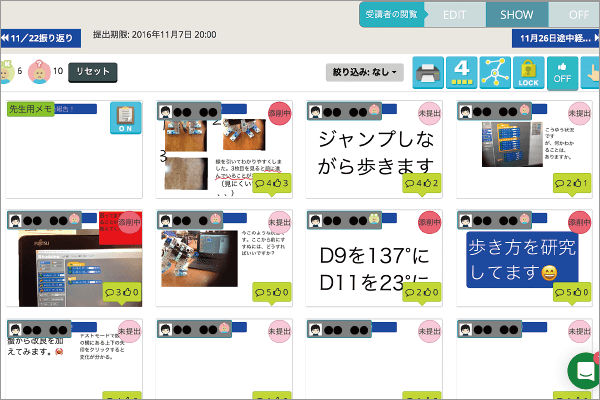This screenshot has width=600, height=400.
Task: Click the pointing hand icon
Action: pos(590,74)
